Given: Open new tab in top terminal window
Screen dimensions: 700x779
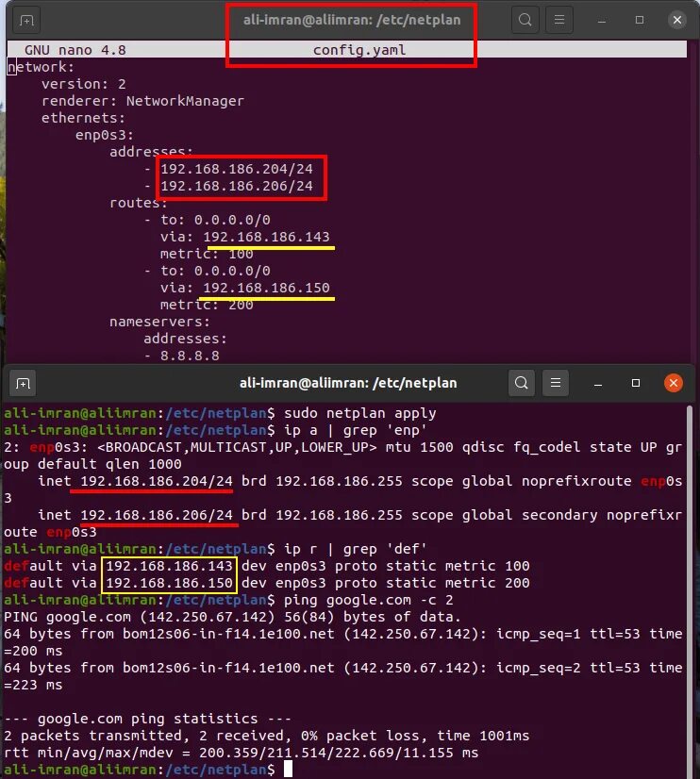Looking at the screenshot, I should click(x=25, y=21).
